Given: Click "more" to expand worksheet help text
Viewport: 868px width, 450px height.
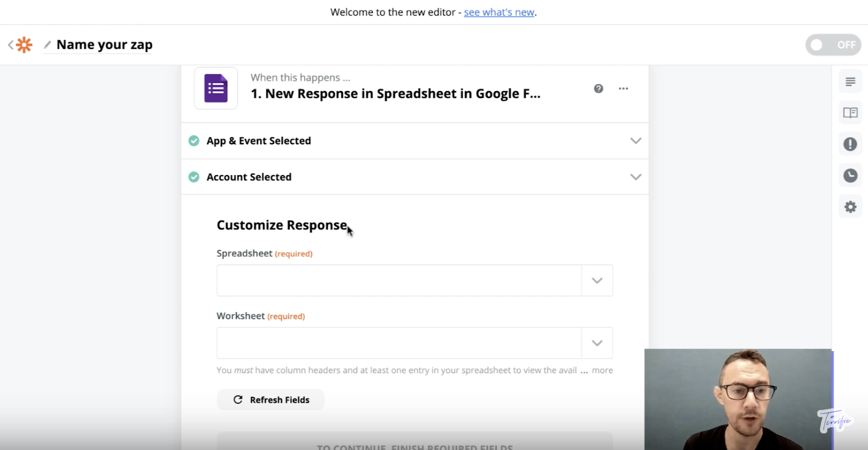Looking at the screenshot, I should click(x=602, y=370).
